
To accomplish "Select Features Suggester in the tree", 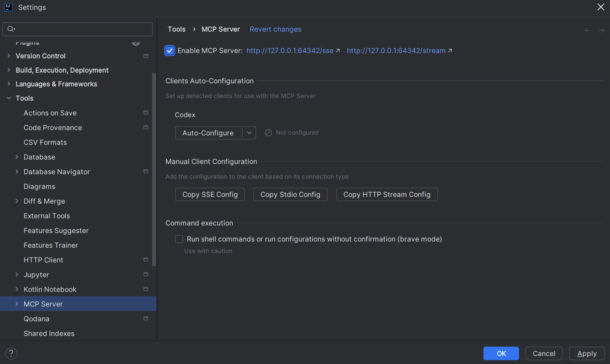I will tap(56, 231).
